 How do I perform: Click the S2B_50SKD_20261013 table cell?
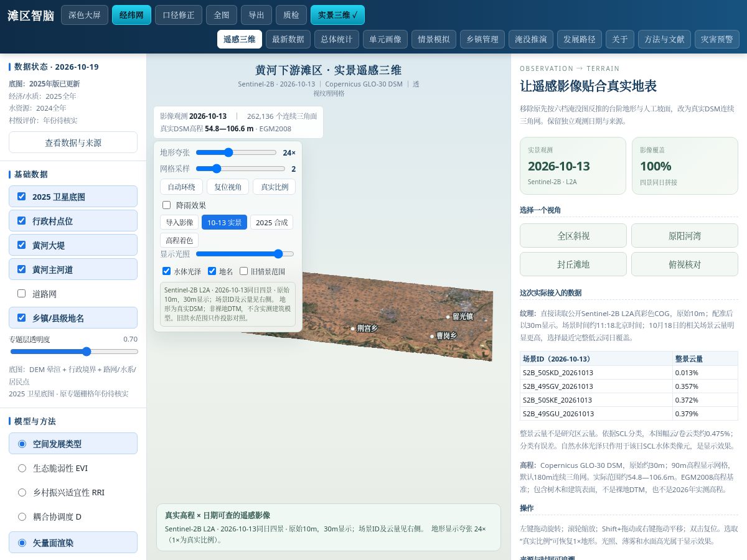pos(596,373)
